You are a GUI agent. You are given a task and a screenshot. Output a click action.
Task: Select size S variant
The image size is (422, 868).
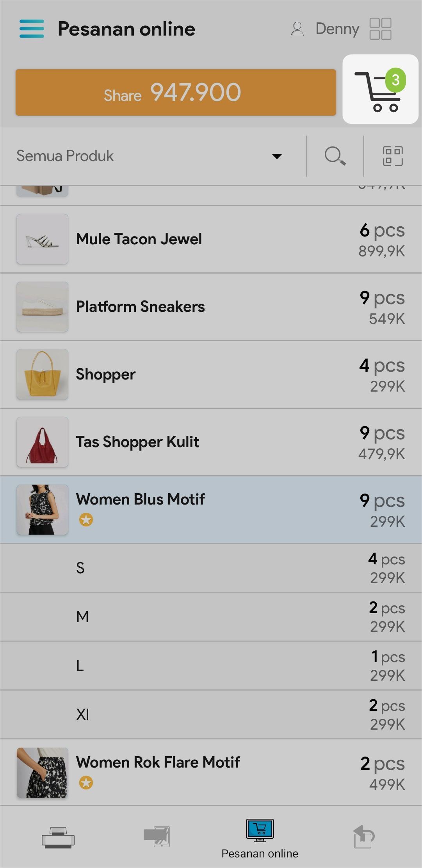click(211, 568)
